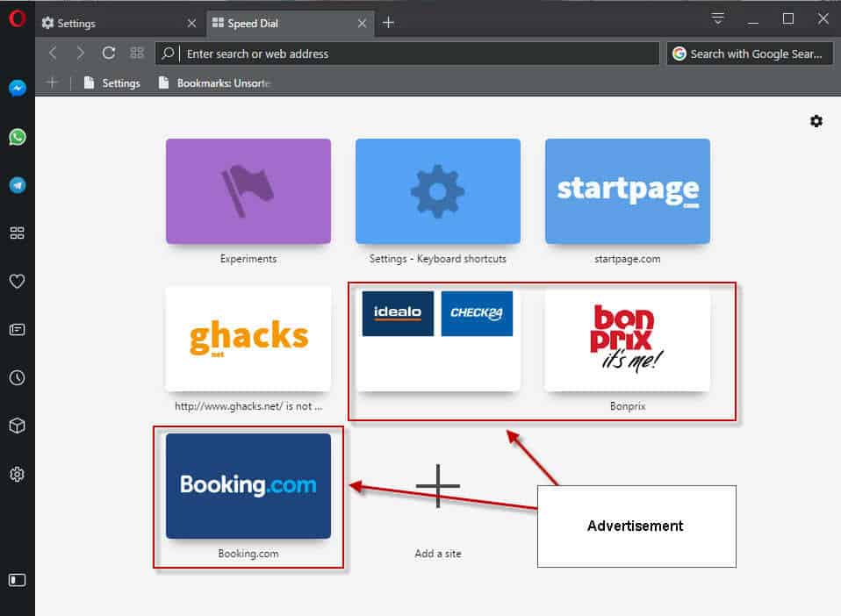Open the startpage.com speed dial tile

[x=628, y=191]
